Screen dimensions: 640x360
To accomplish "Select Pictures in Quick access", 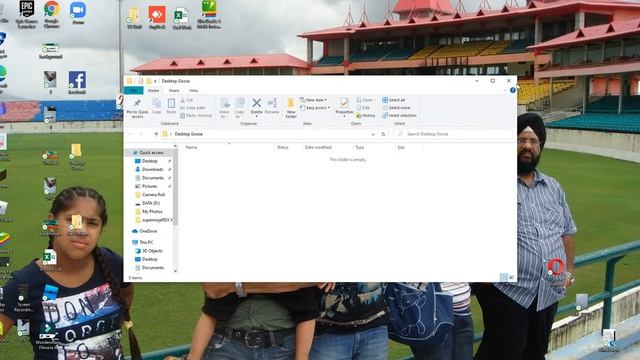I will (x=149, y=186).
